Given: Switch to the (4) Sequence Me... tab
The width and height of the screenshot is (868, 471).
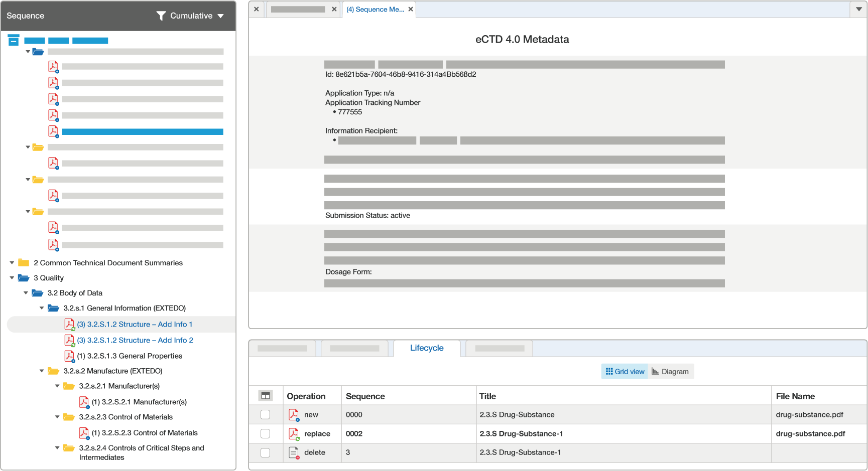Looking at the screenshot, I should pos(376,10).
